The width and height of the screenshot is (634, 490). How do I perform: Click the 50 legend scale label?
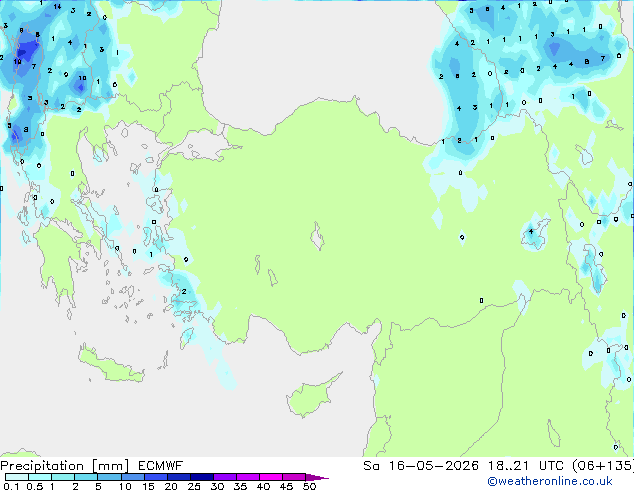pos(309,486)
